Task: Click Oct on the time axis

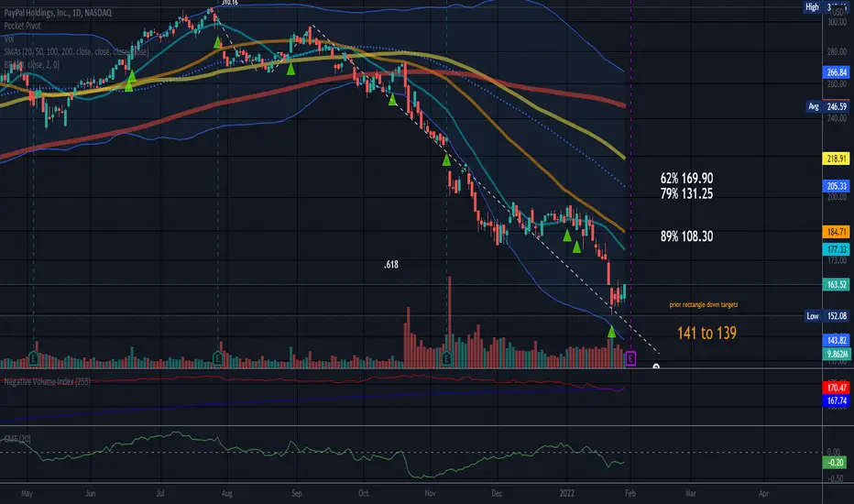Action: 363,493
